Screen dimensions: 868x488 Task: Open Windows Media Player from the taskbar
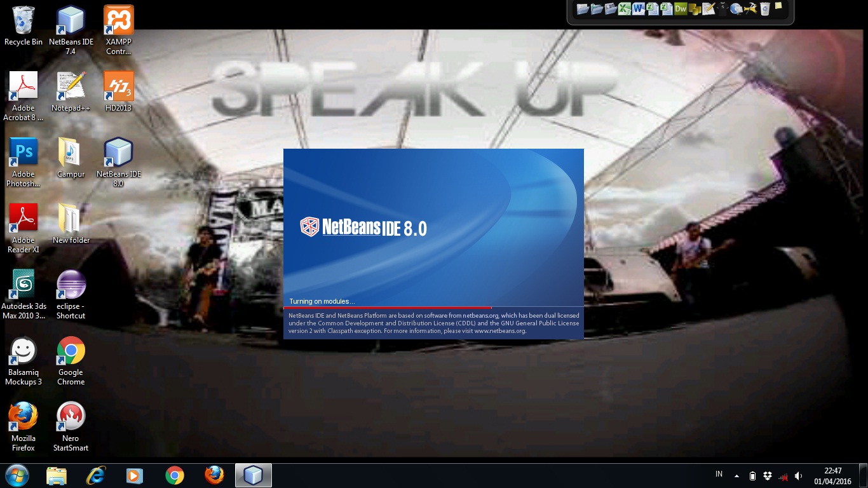pos(135,475)
